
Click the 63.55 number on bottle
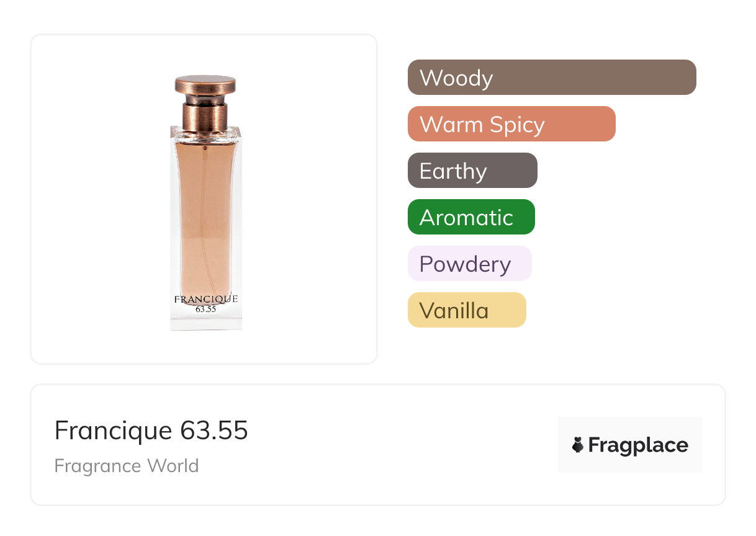(205, 309)
